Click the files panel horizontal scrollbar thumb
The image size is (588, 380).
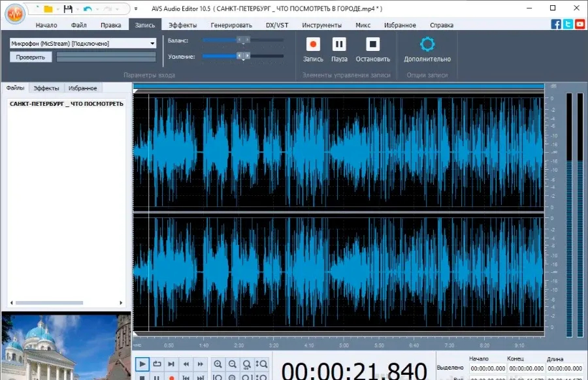[x=49, y=303]
